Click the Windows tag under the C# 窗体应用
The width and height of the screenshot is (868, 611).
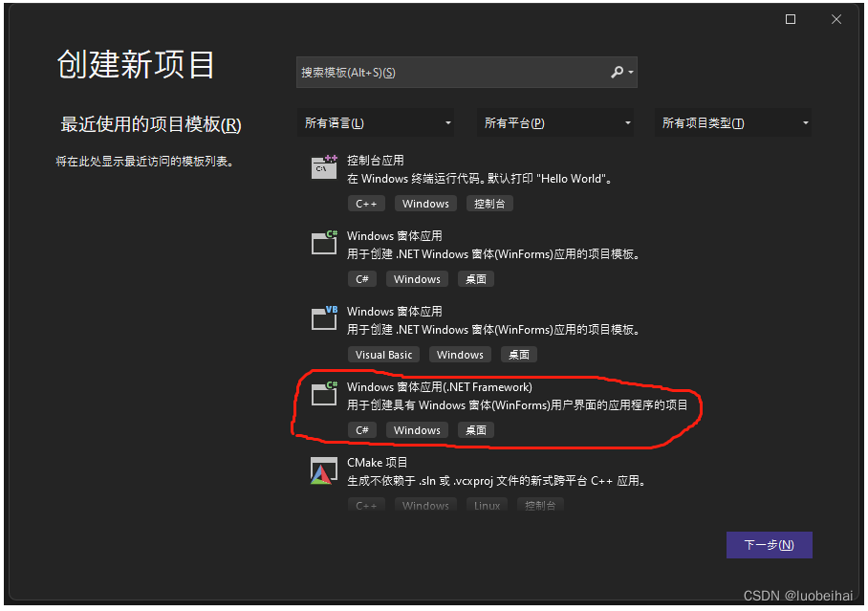click(x=417, y=278)
